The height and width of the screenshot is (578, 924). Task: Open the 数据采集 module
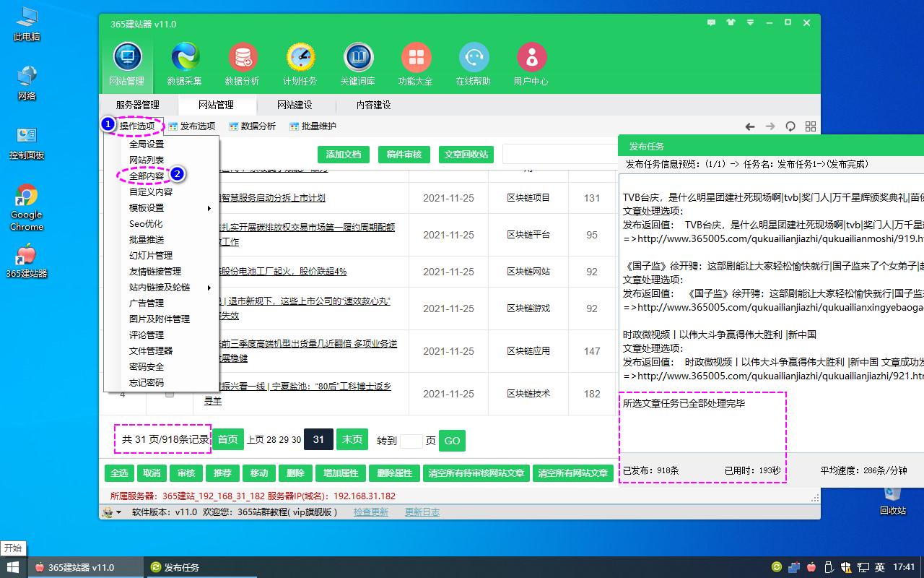(185, 64)
